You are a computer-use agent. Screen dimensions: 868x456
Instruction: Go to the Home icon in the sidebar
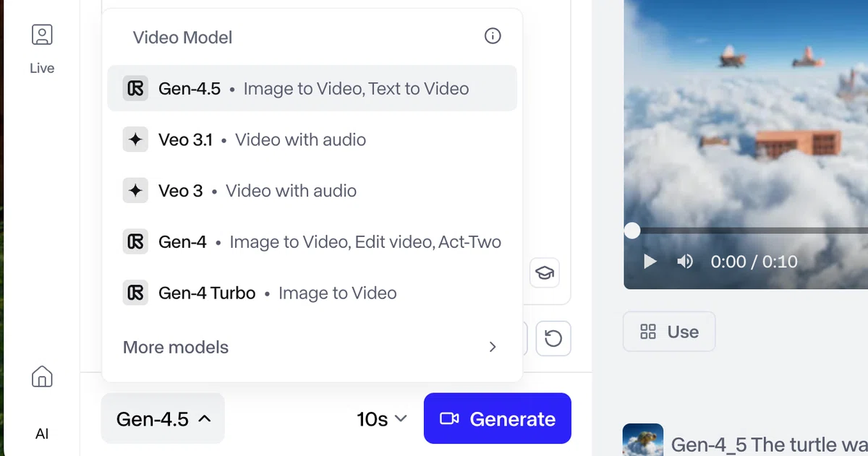pos(42,376)
